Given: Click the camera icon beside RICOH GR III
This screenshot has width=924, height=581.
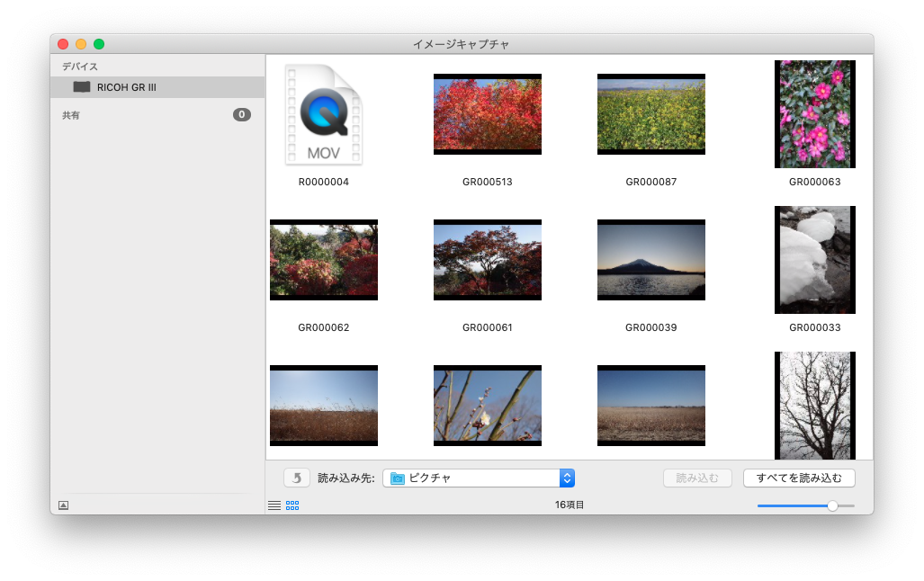Looking at the screenshot, I should point(81,87).
